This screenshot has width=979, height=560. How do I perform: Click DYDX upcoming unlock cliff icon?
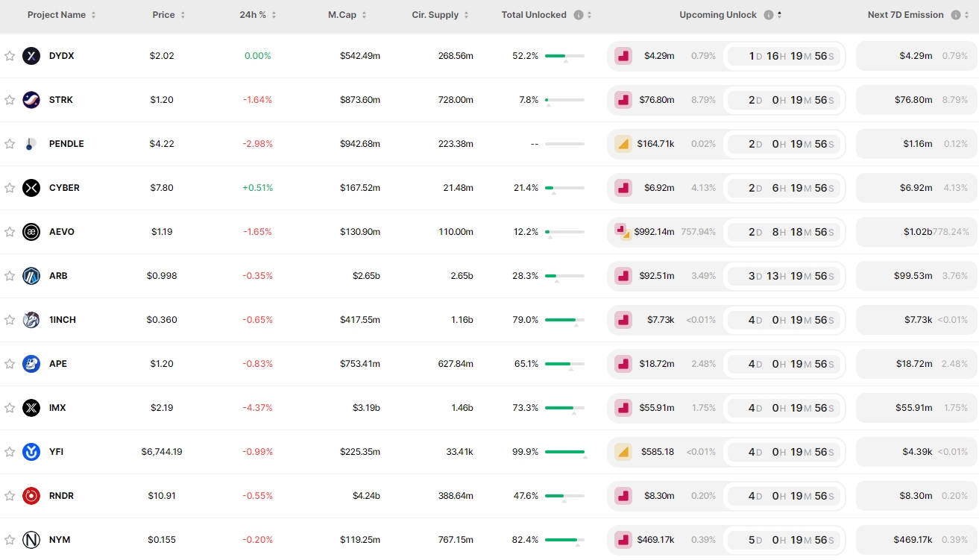[623, 56]
